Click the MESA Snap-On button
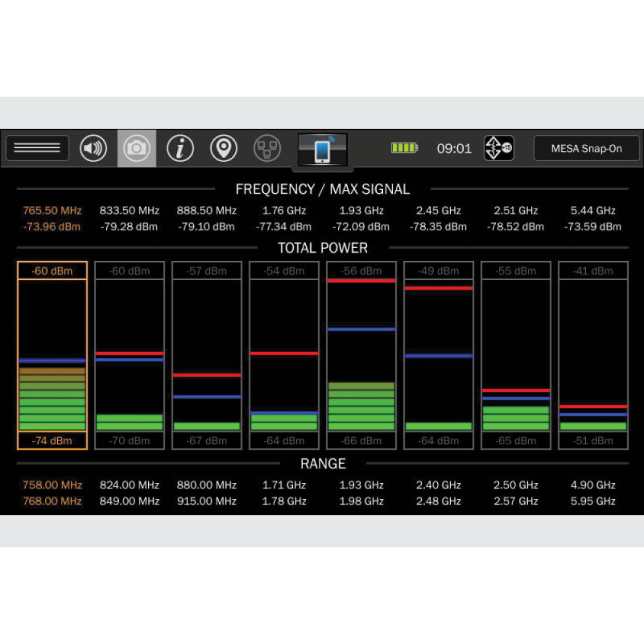 click(x=586, y=148)
